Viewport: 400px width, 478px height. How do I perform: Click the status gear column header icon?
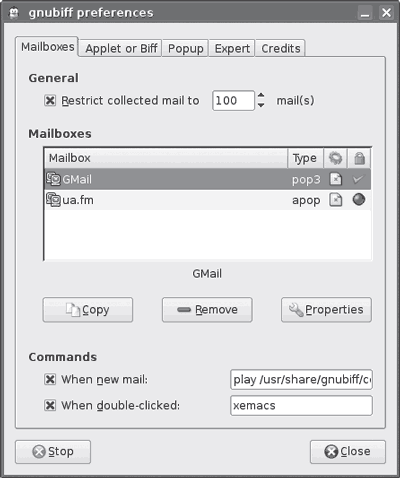(335, 158)
